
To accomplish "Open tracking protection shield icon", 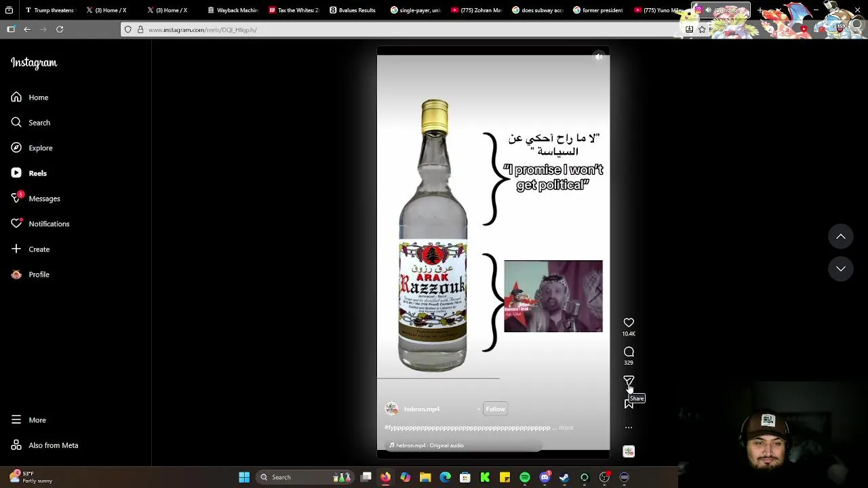I will 128,30.
